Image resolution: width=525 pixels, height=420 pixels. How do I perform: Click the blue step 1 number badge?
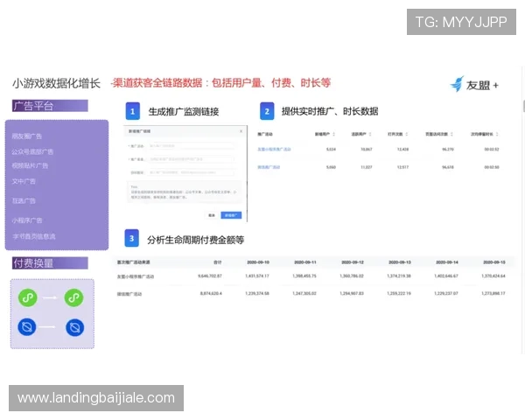tap(131, 112)
